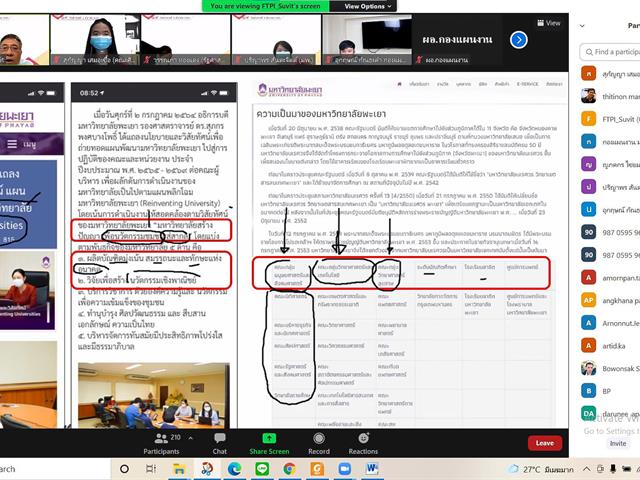The width and height of the screenshot is (640, 480).
Task: Click the meeting room photo on shared phone page
Action: click(153, 395)
